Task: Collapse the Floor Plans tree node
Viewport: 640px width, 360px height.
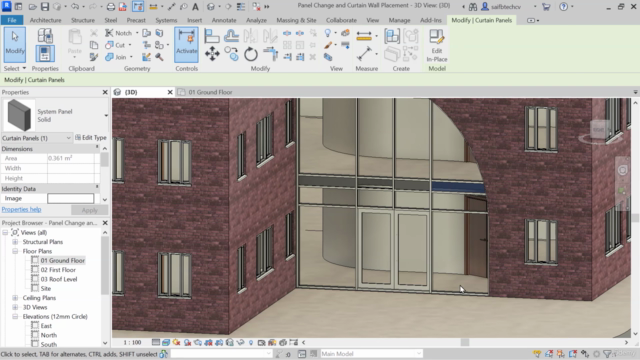Action: point(15,251)
